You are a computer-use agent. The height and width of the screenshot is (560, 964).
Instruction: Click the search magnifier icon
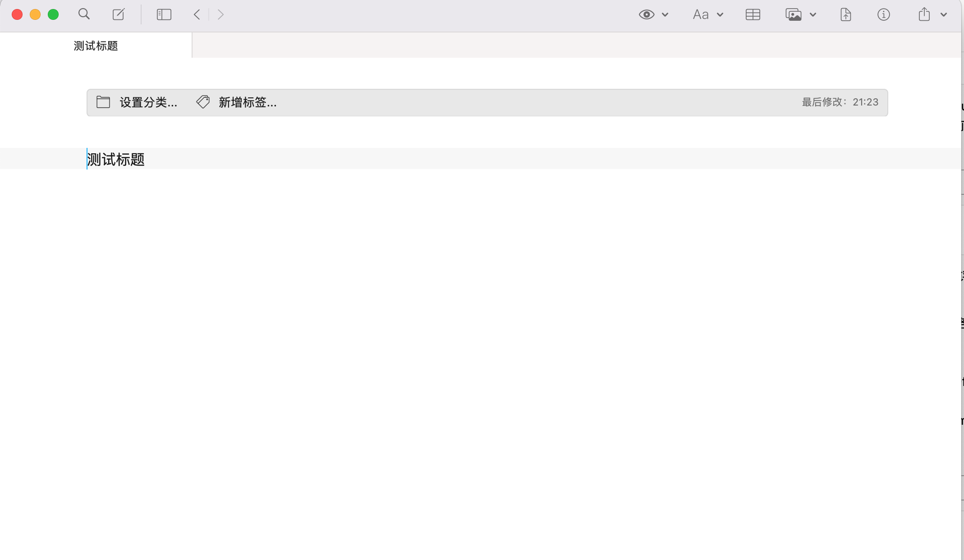(x=84, y=14)
